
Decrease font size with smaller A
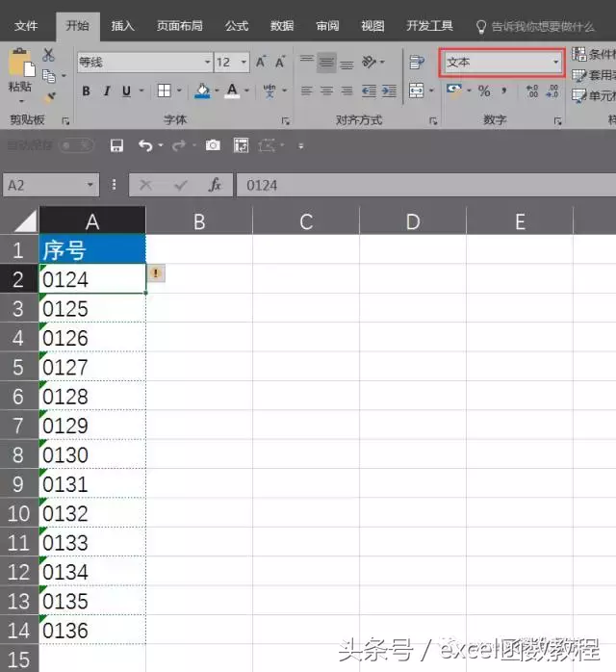click(x=280, y=62)
